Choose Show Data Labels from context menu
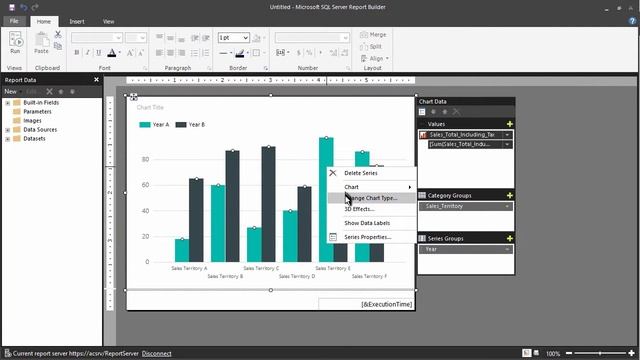The height and width of the screenshot is (360, 640). [372, 223]
